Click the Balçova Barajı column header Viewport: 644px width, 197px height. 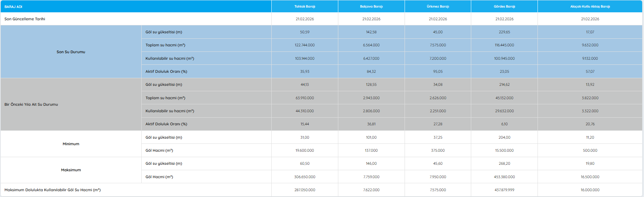371,7
